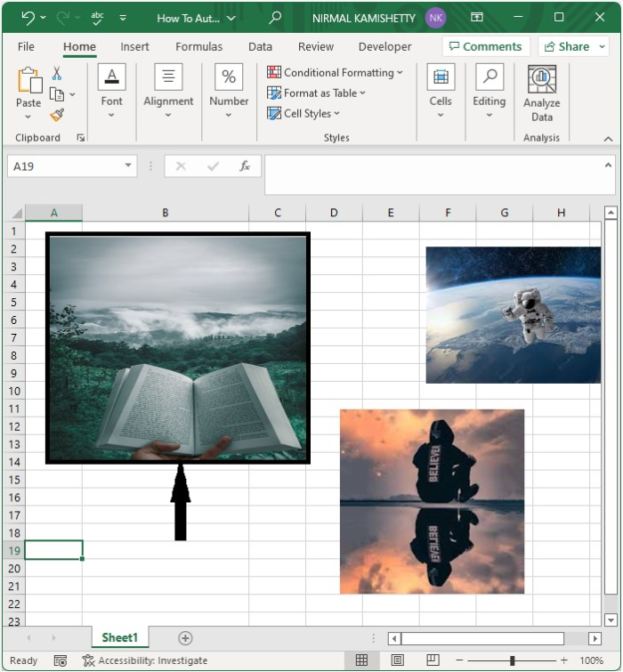Click the zoom slider handle
The height and width of the screenshot is (672, 623).
tap(513, 660)
